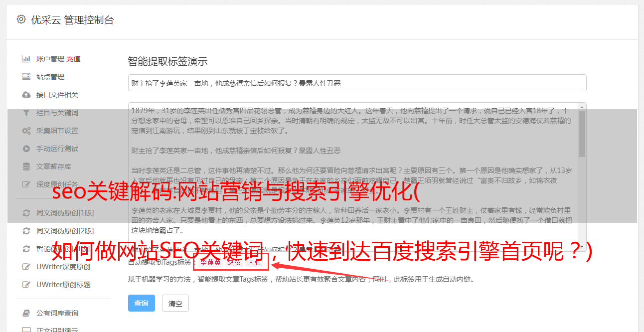Click the gear icon beside 优采云 管理控制台
Screen dimensions: 644x332
coord(21,19)
